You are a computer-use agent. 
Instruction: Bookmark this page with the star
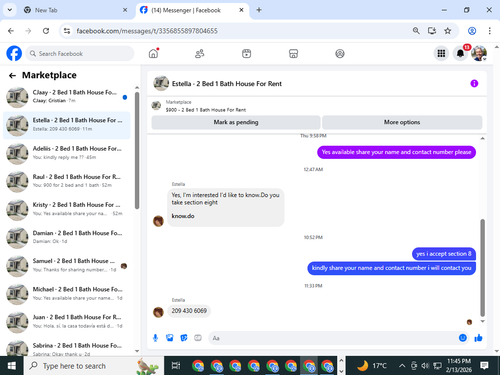tap(448, 31)
